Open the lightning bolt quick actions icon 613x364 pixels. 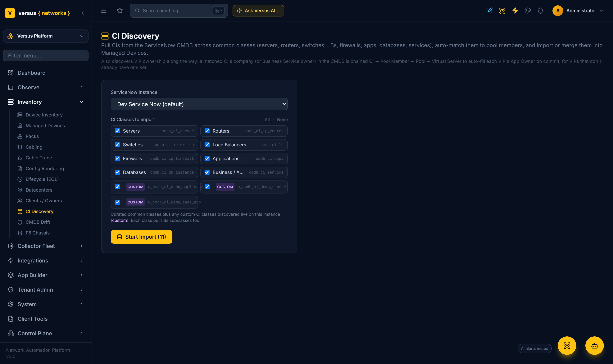(x=515, y=11)
